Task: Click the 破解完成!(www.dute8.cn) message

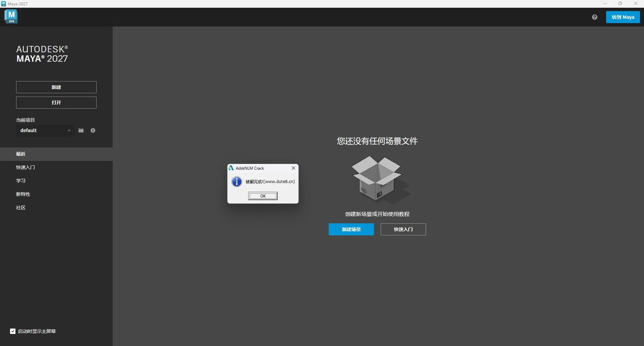Action: (270, 182)
